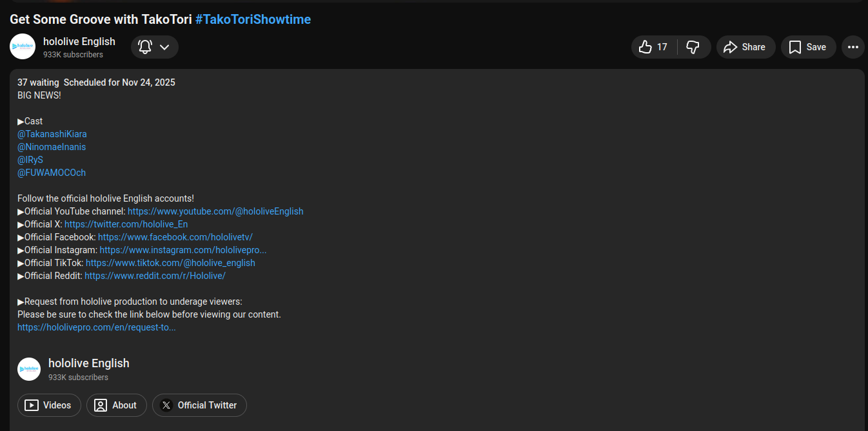868x431 pixels.
Task: Click the '933K subscribers' text under title
Action: pyautogui.click(x=73, y=55)
